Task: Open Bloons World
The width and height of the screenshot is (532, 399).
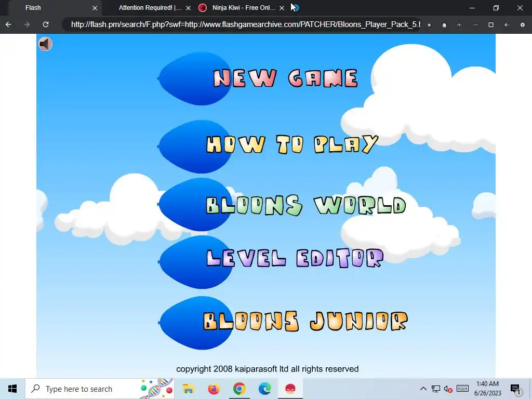Action: [305, 205]
